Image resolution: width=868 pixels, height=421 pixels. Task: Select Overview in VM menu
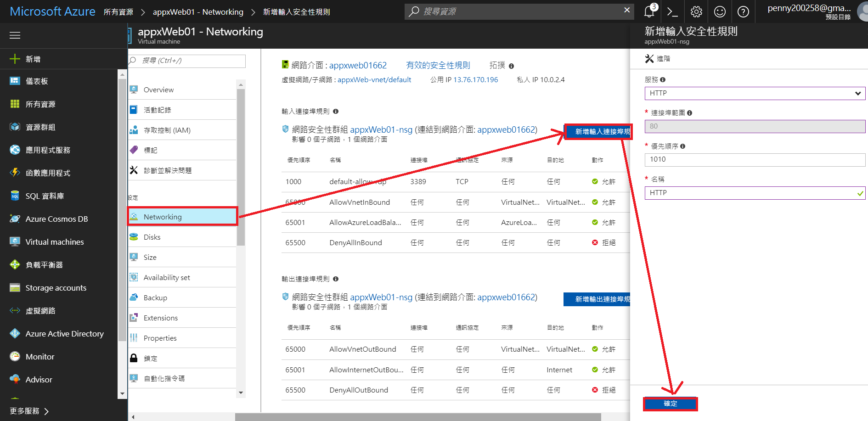tap(182, 90)
